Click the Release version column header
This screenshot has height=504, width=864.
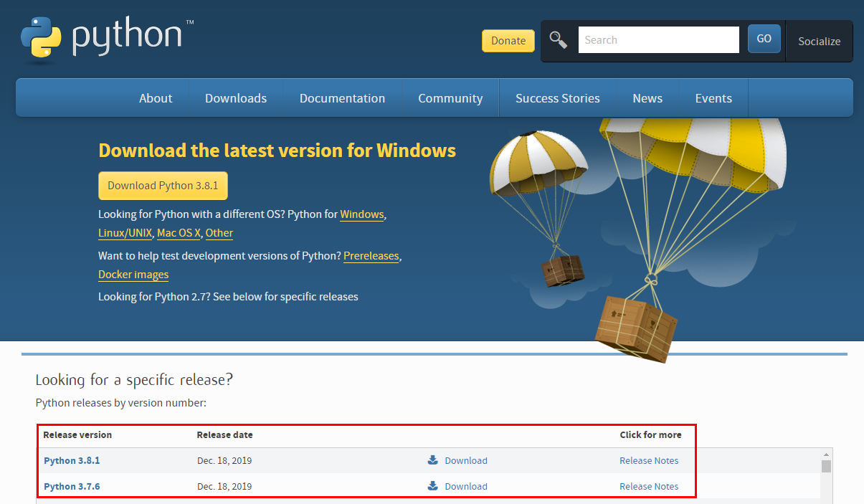77,434
